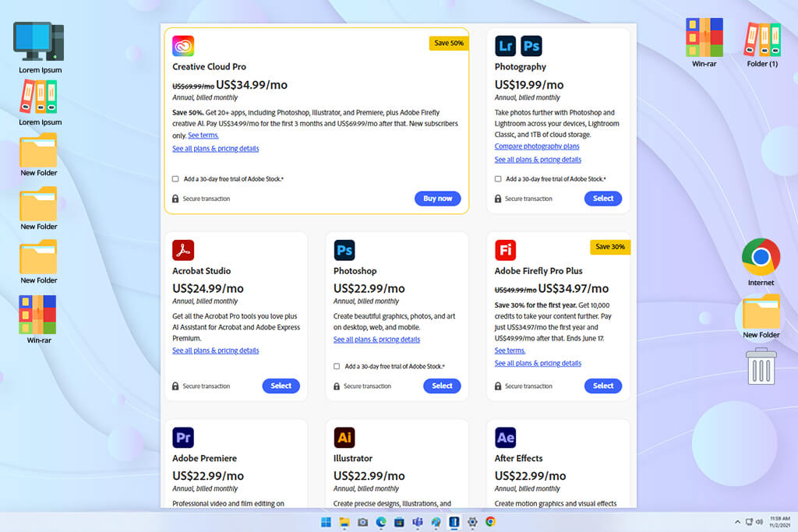Open Microsoft Store from the taskbar
798x532 pixels.
[400, 522]
